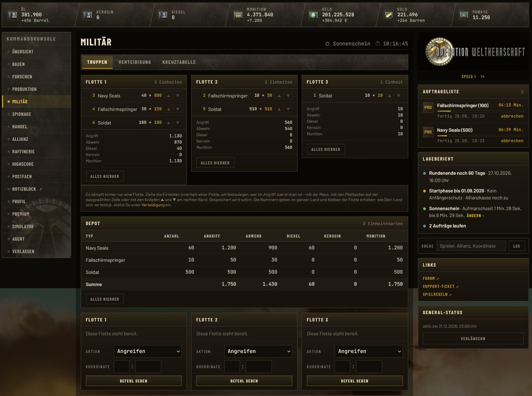Viewport: 532px width, 396px height.
Task: Focus second Koordinate field of Flotte 2
Action: coord(259,367)
